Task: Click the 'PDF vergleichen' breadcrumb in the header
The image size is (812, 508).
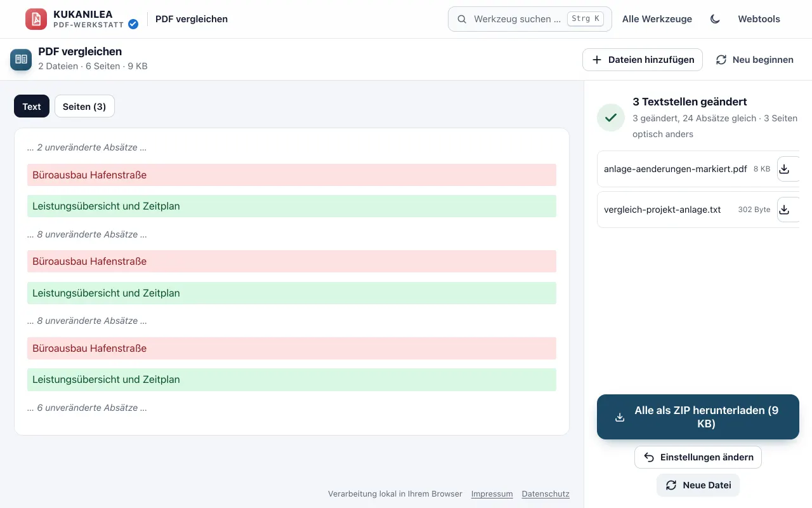Action: (x=192, y=19)
